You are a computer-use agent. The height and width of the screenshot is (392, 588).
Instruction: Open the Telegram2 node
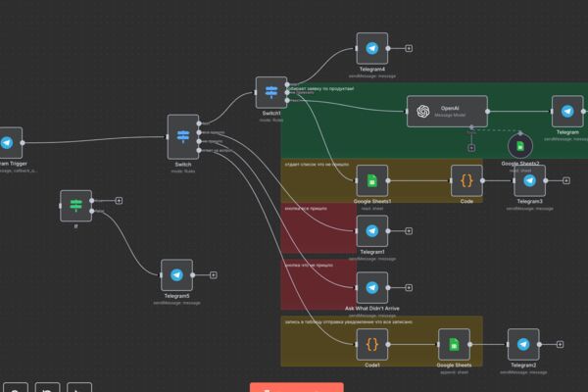(x=523, y=344)
